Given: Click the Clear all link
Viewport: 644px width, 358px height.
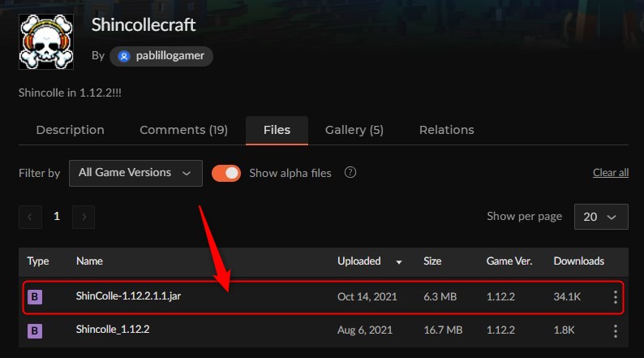Looking at the screenshot, I should pos(610,173).
